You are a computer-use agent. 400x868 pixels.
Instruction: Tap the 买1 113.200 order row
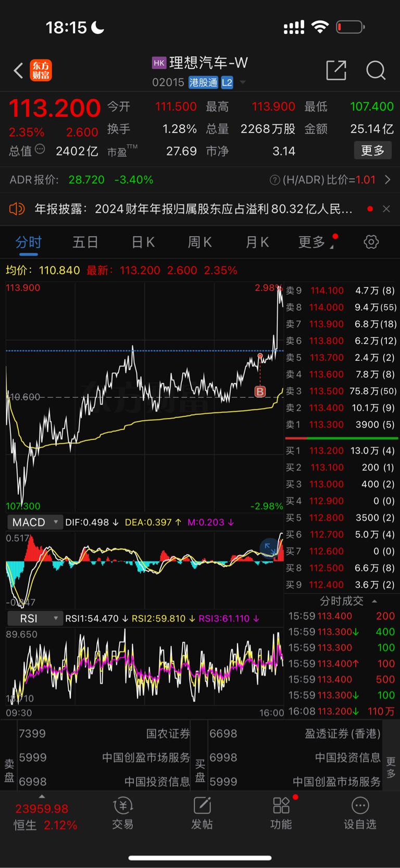pyautogui.click(x=341, y=450)
